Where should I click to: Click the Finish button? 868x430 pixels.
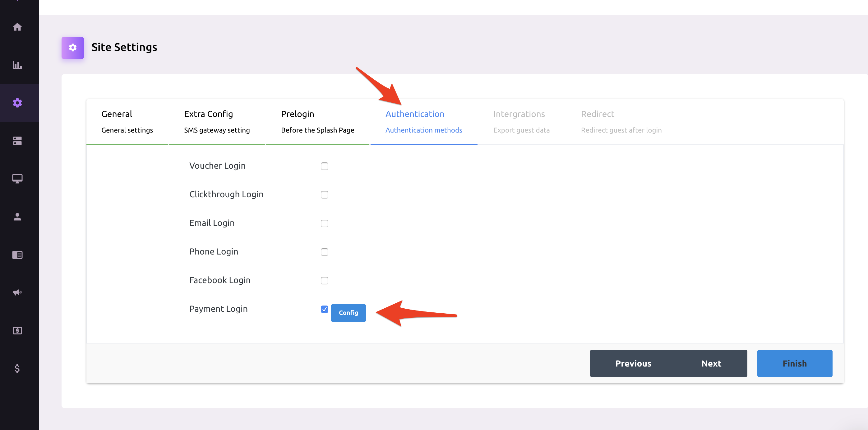[794, 363]
